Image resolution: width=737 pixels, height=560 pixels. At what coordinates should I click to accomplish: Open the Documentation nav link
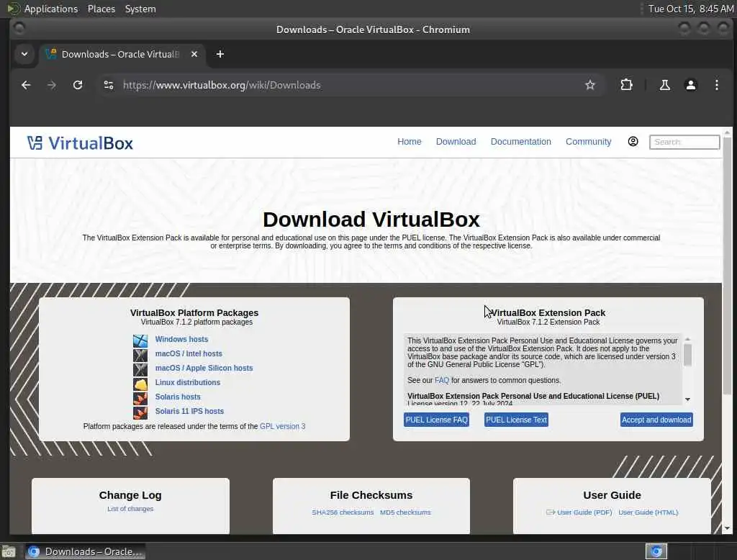pos(520,142)
